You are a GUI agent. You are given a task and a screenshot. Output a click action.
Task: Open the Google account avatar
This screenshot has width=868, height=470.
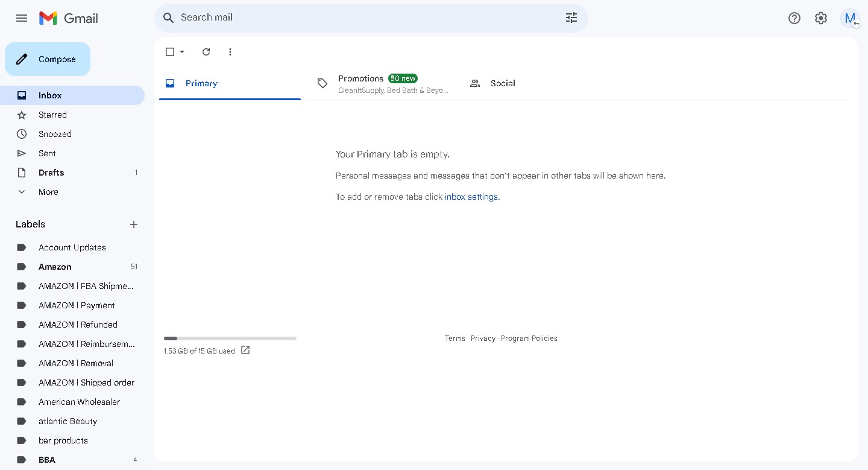(x=850, y=18)
